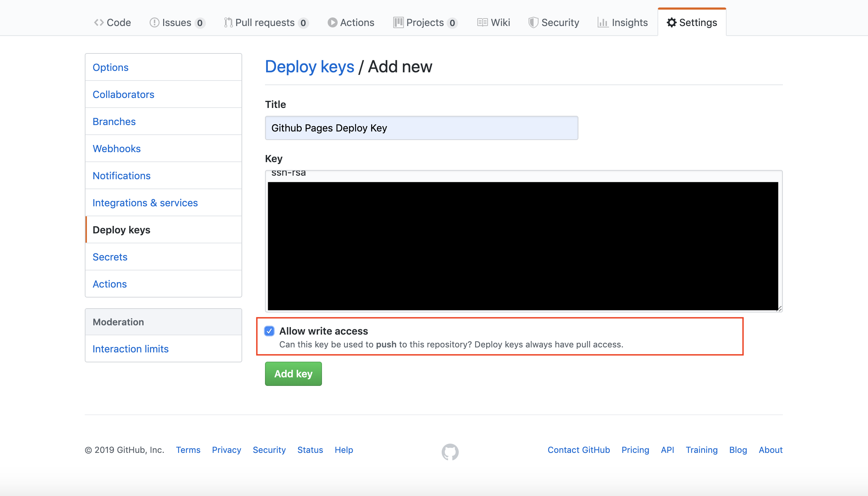
Task: Click the Issues exclamation icon
Action: (x=154, y=22)
